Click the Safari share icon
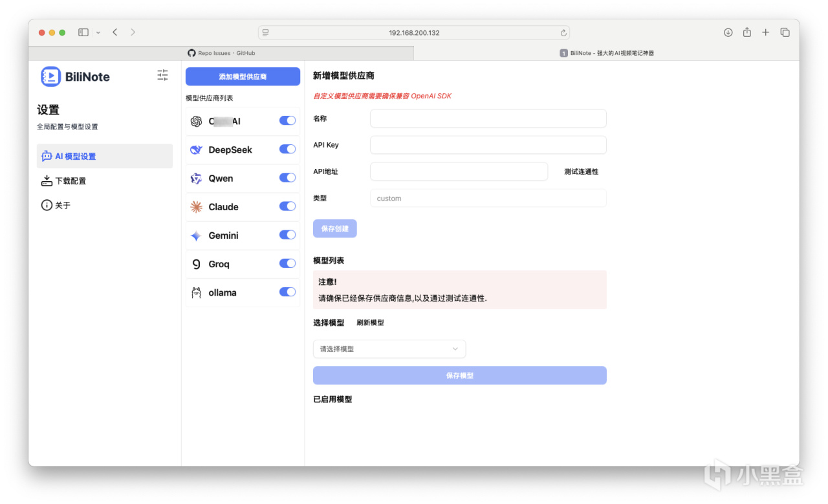 click(747, 32)
